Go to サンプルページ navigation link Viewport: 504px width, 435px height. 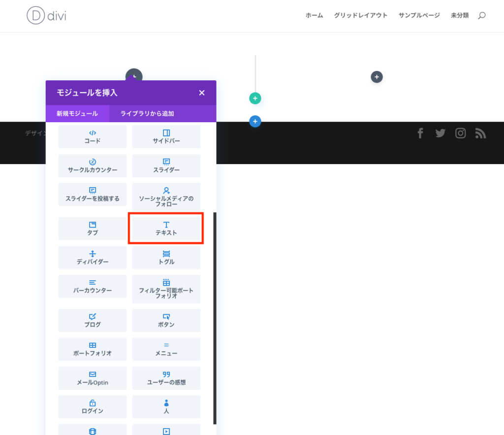pyautogui.click(x=419, y=15)
